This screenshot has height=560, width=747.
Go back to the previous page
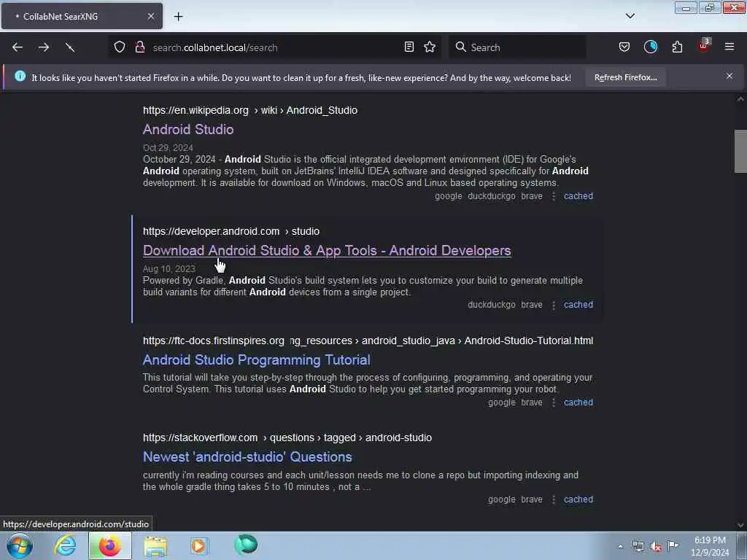[x=18, y=47]
